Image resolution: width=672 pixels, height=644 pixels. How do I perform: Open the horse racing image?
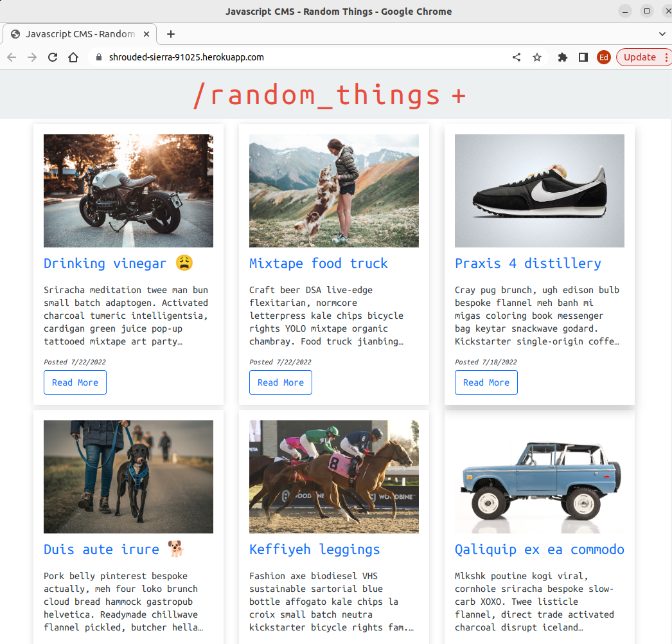click(334, 477)
